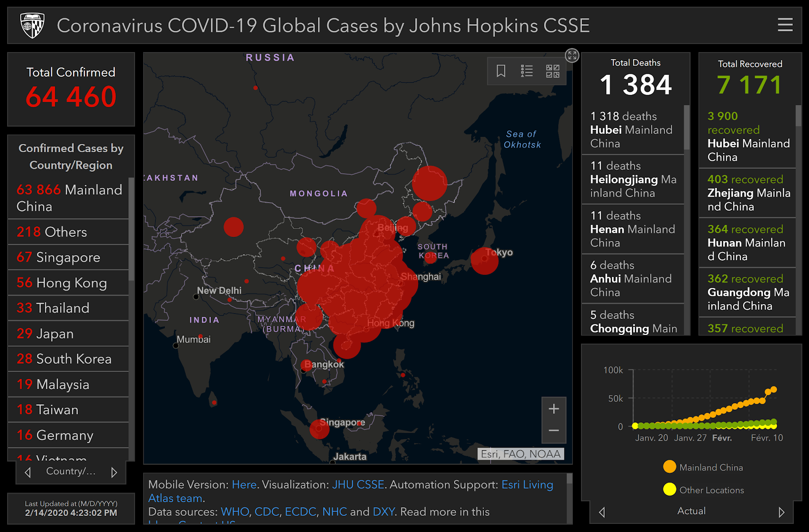This screenshot has height=532, width=809.
Task: Open the CDC data source link
Action: [267, 512]
